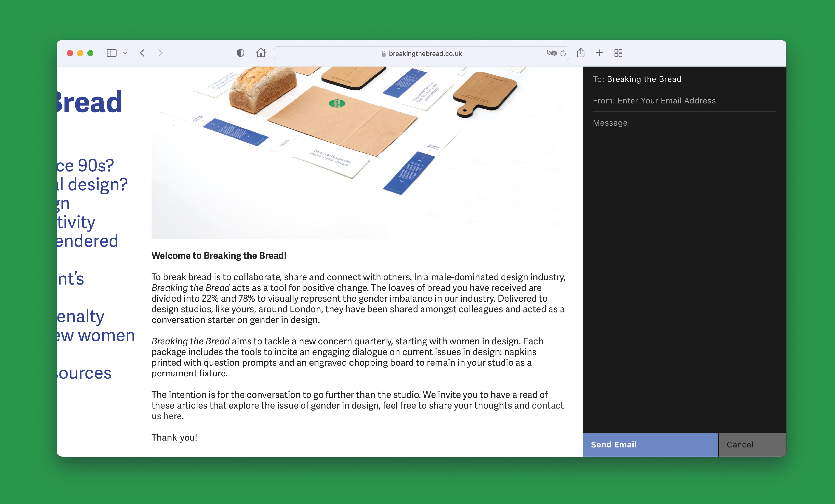Open the '90s?' article link
This screenshot has height=504, width=835.
(x=85, y=165)
